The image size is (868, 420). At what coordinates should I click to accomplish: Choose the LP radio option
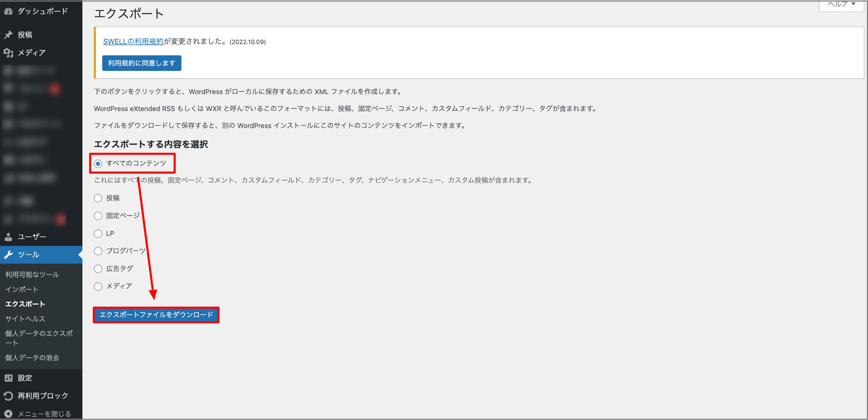(x=98, y=234)
